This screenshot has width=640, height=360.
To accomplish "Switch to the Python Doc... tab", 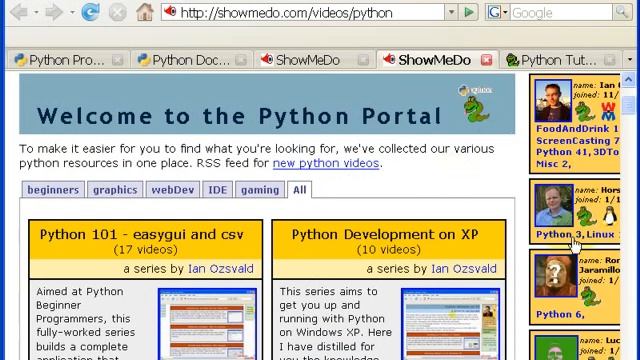I will point(191,60).
